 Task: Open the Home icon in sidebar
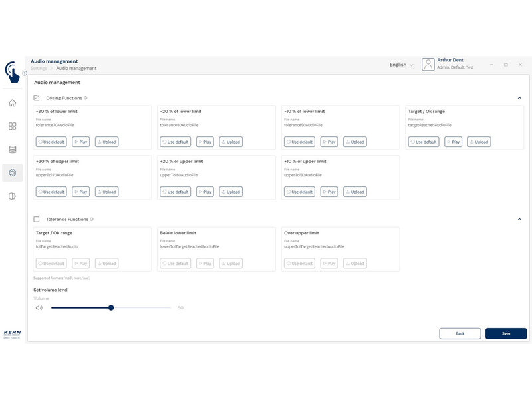(12, 103)
